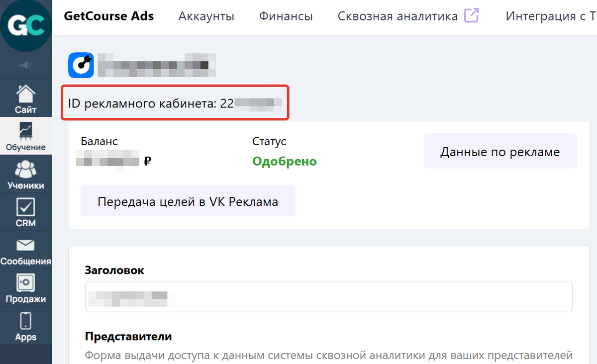Open the Интеграция tab
Image resolution: width=597 pixels, height=364 pixels.
(551, 16)
